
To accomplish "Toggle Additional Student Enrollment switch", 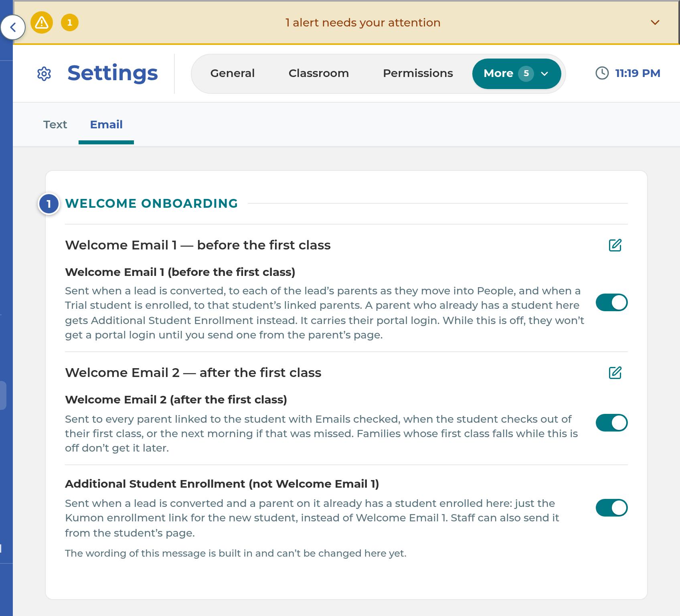I will click(611, 508).
